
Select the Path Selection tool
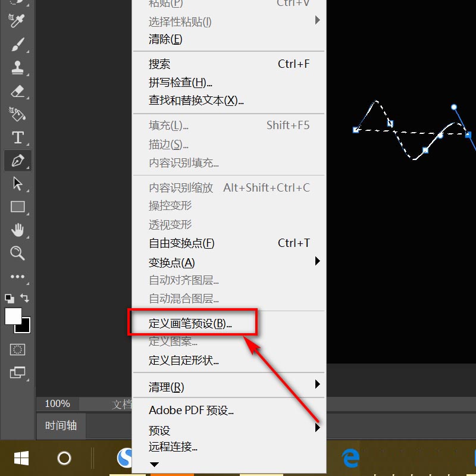coord(17,184)
